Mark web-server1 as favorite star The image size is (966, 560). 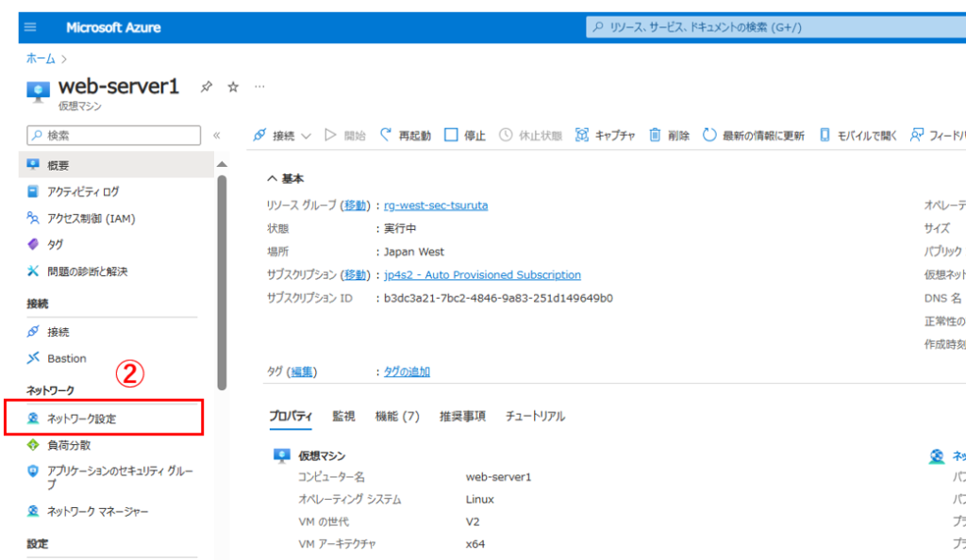tap(233, 87)
